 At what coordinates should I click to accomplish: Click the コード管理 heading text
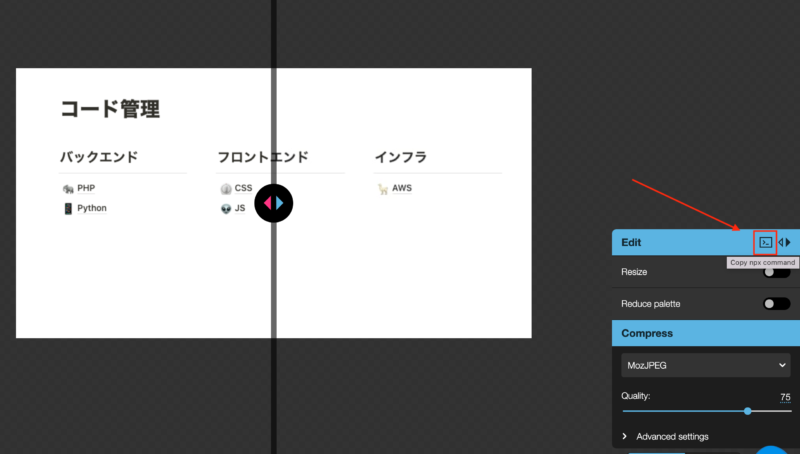[x=110, y=109]
